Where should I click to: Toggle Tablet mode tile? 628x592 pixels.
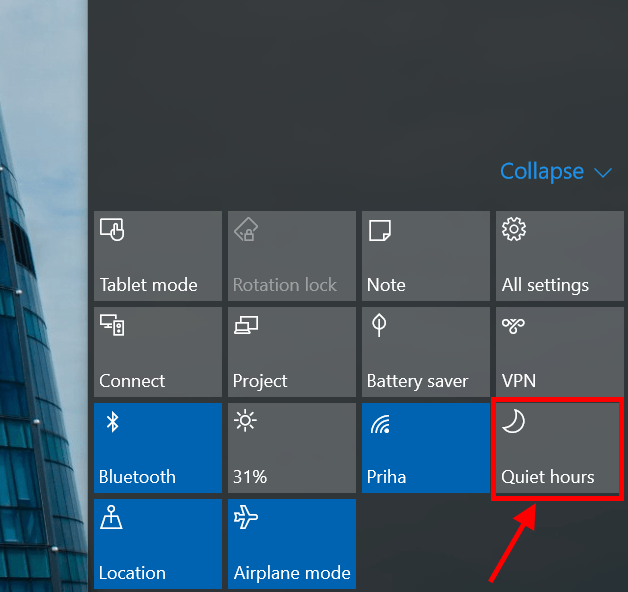(x=158, y=256)
